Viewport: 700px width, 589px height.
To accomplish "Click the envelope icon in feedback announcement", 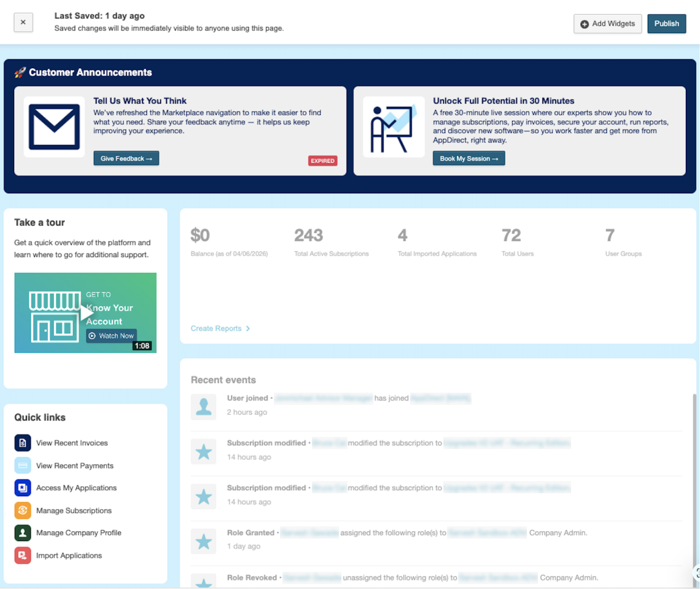I will click(x=54, y=127).
